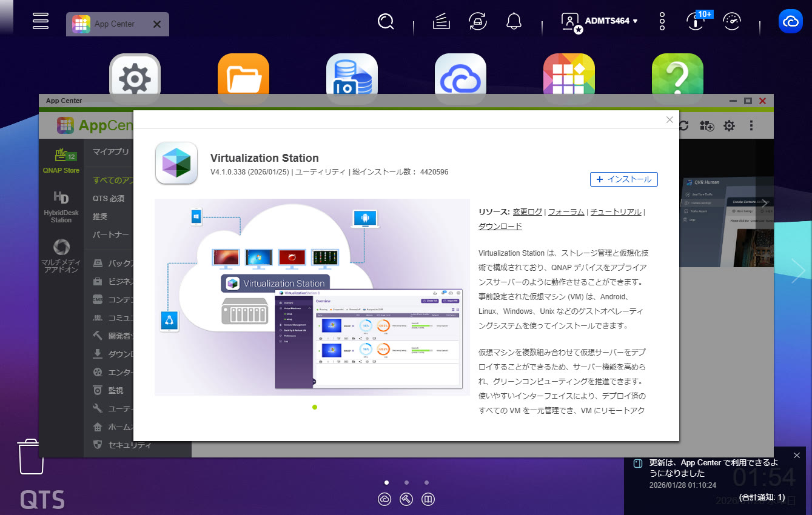Click the search magnifier icon in top bar
Screen dimensions: 812x515
(x=386, y=22)
